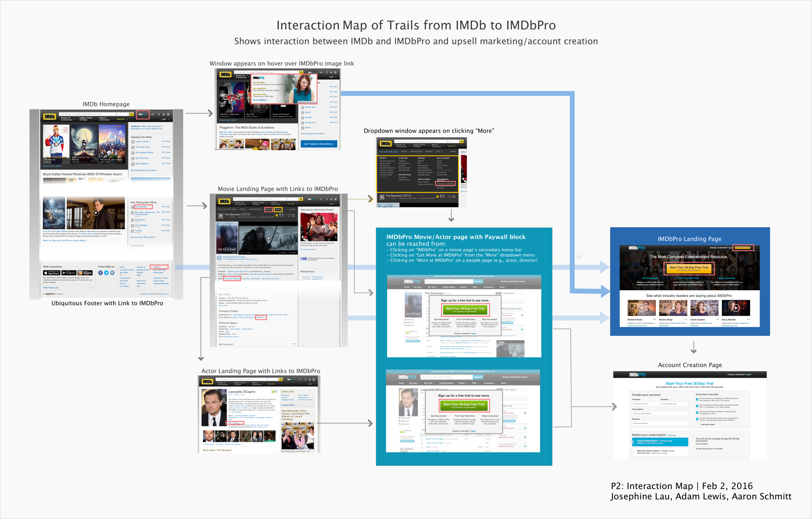Click Browse more trailers on the IMDb Homepage
The height and width of the screenshot is (519, 812).
point(52,166)
